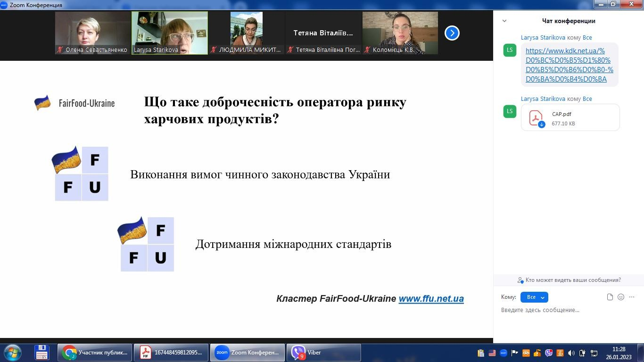Click the FairFood-Ukraine logo on slide
This screenshot has width=644, height=362.
click(74, 103)
